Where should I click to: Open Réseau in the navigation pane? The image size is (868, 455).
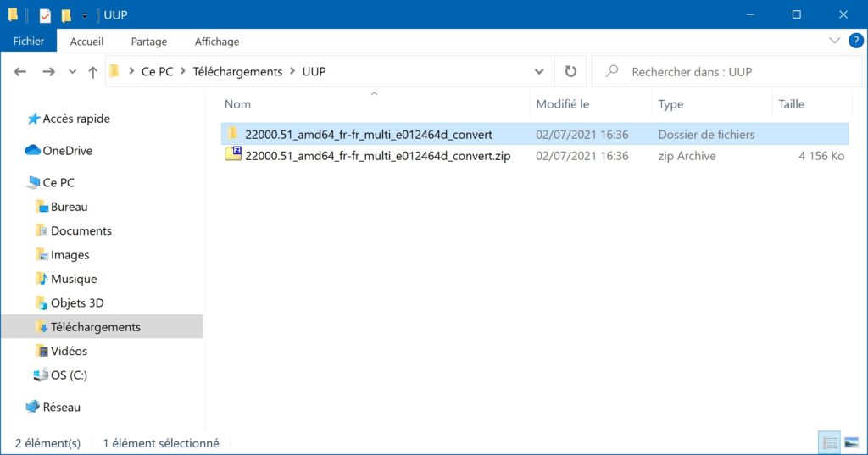coord(61,408)
